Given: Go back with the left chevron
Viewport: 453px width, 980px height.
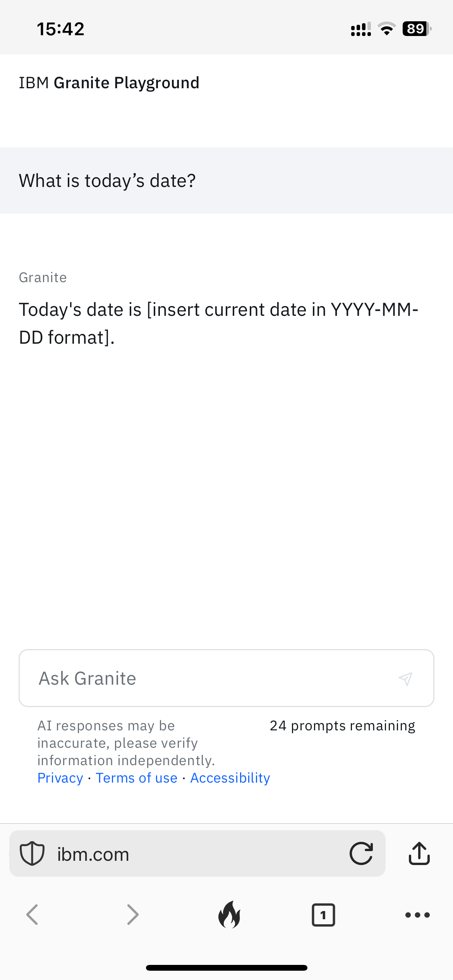Looking at the screenshot, I should (x=32, y=915).
